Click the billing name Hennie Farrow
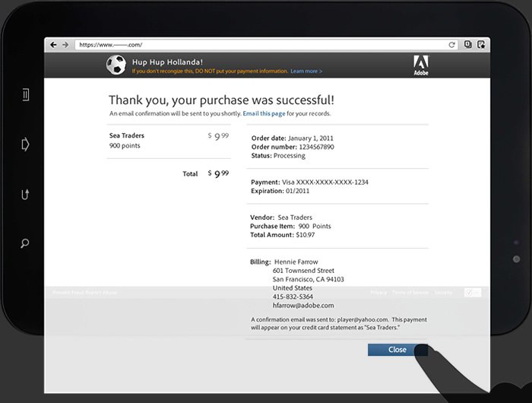The height and width of the screenshot is (403, 532). point(296,262)
